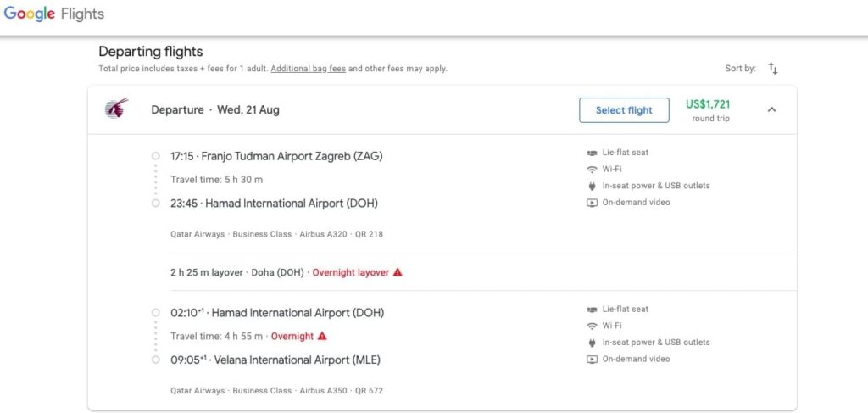Open the Sort by options arrows icon
The image size is (868, 413).
(x=772, y=68)
